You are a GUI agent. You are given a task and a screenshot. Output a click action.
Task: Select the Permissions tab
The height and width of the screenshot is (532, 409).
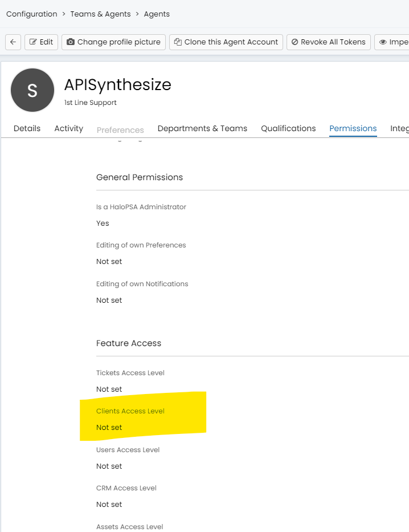pyautogui.click(x=353, y=128)
